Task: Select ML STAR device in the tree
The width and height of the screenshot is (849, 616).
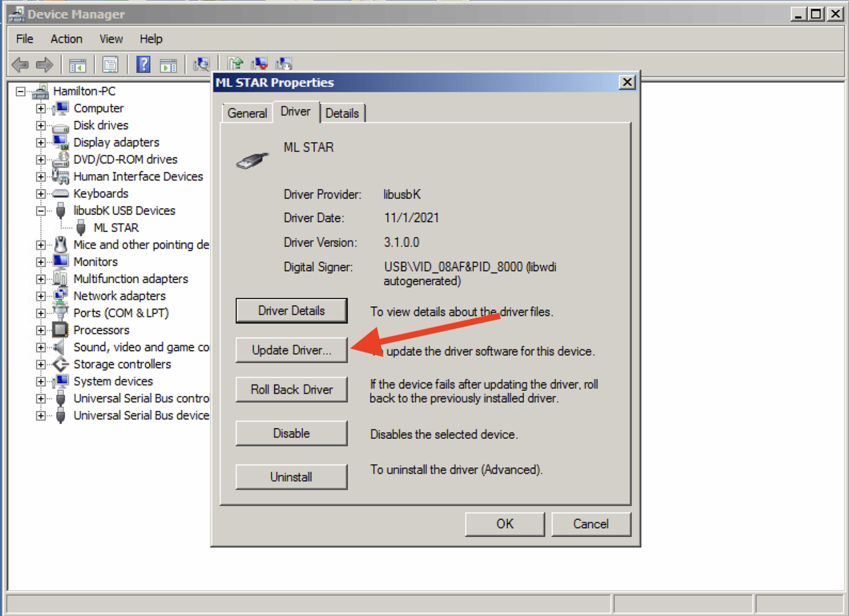Action: click(116, 228)
